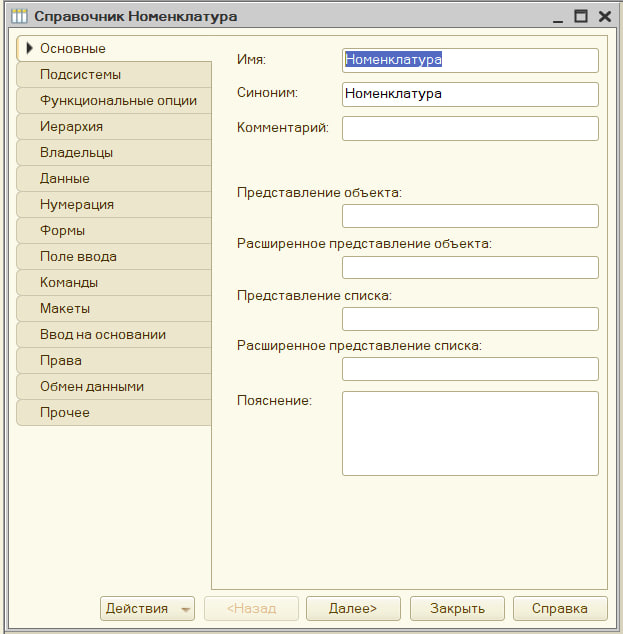This screenshot has height=634, width=623.
Task: Click the Синоним input field
Action: [470, 94]
